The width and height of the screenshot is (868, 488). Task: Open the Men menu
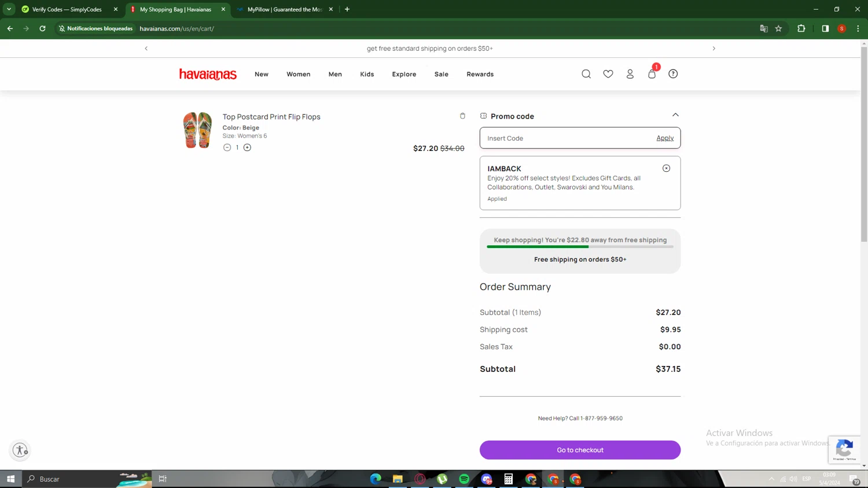pyautogui.click(x=335, y=74)
